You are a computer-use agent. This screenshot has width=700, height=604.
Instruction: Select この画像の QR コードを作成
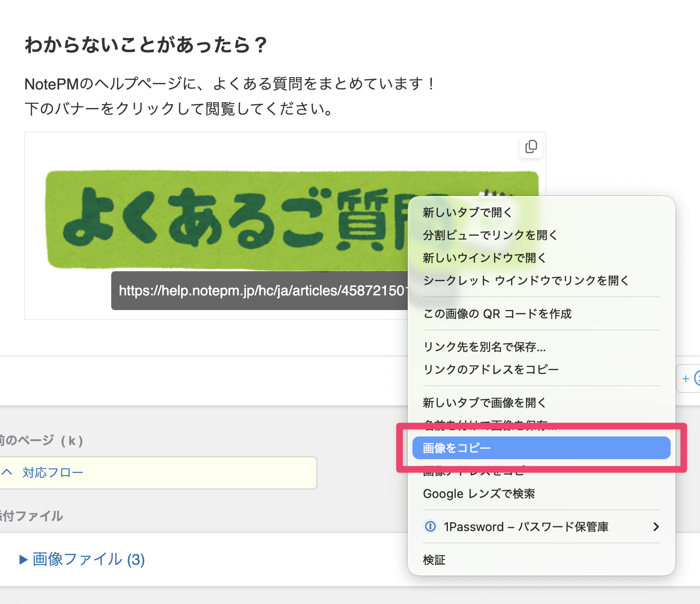[497, 314]
